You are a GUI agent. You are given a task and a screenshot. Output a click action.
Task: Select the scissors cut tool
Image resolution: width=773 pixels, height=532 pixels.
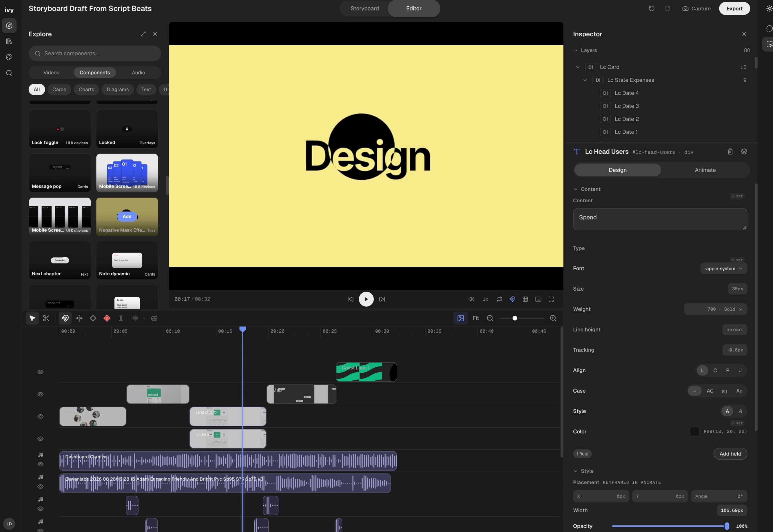(46, 318)
